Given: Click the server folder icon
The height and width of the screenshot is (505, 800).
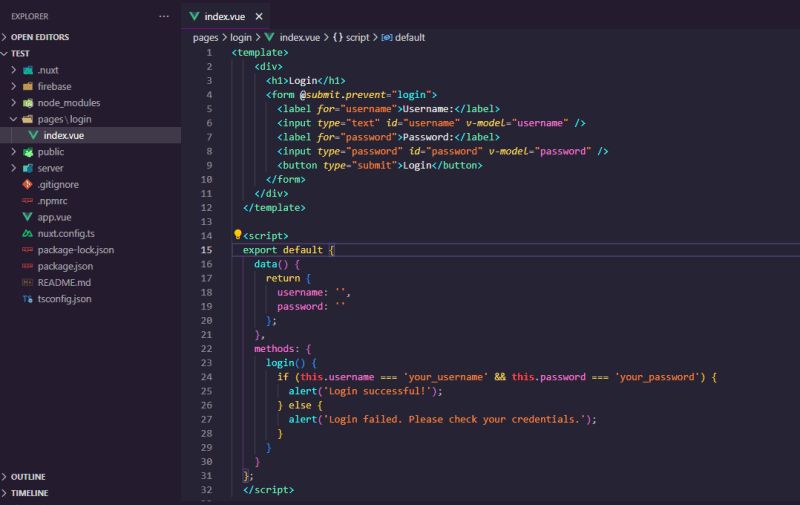Looking at the screenshot, I should [x=28, y=168].
